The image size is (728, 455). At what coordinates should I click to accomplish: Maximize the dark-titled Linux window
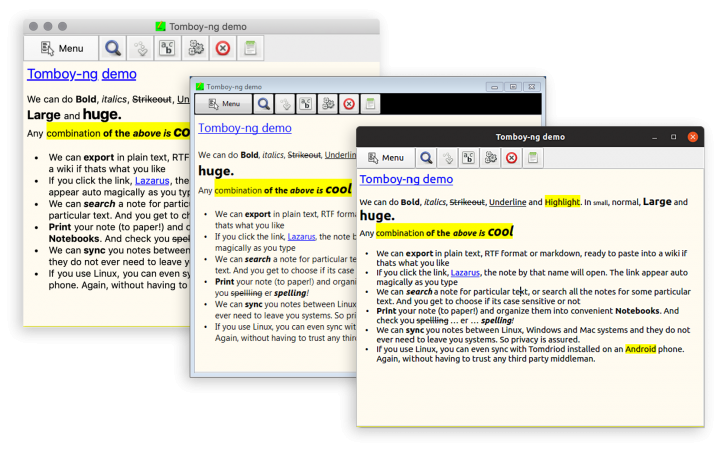pos(674,137)
